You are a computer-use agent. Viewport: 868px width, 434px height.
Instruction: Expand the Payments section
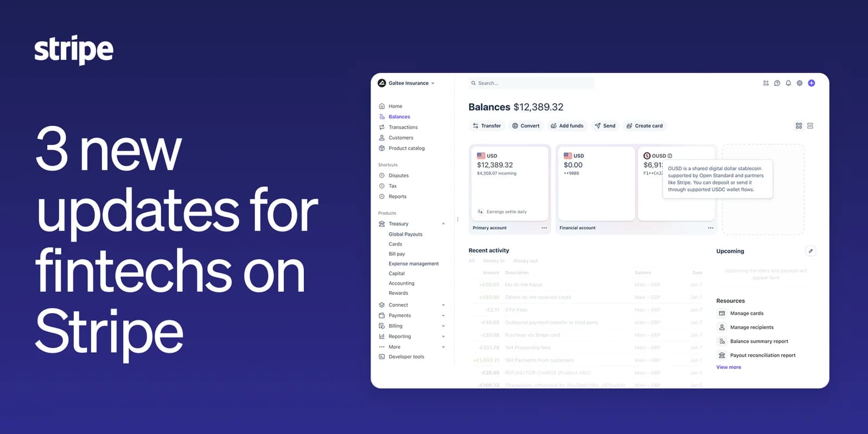443,315
